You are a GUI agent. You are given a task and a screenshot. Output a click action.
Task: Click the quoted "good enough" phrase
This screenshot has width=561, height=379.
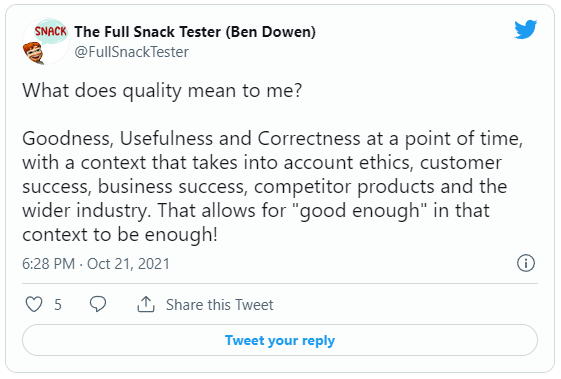point(360,210)
